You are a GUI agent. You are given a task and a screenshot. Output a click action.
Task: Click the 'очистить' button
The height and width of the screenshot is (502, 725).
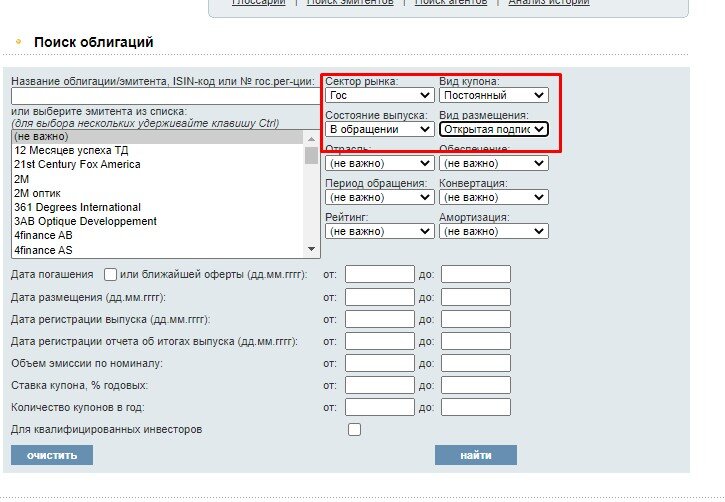[52, 455]
